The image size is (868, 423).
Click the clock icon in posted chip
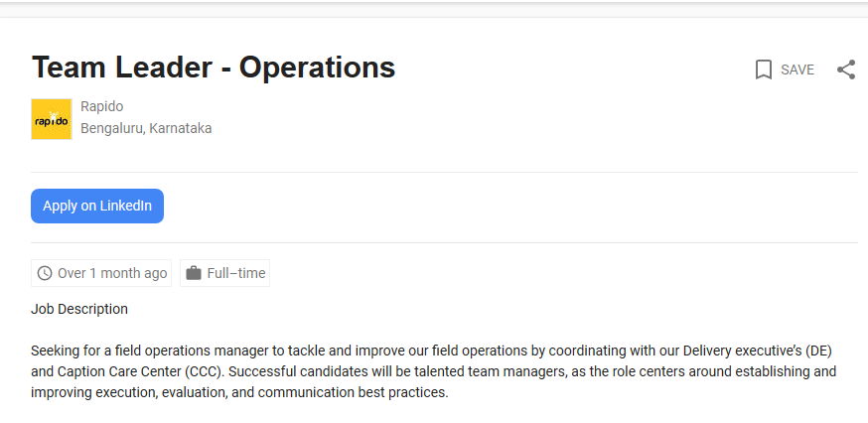[x=45, y=273]
